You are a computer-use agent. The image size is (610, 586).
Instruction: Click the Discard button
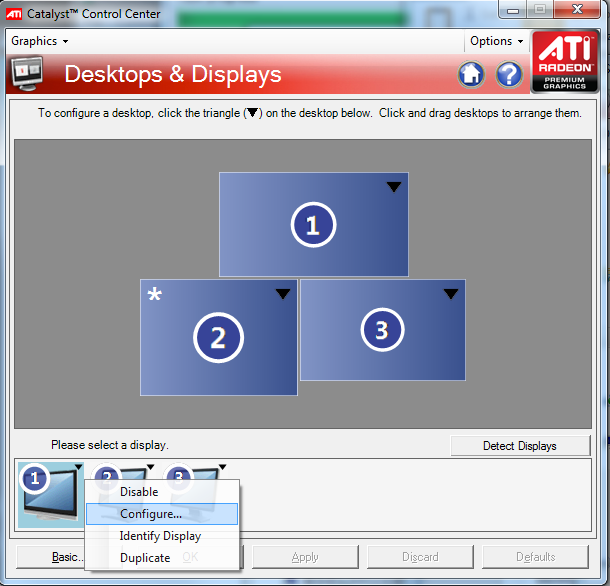(420, 557)
